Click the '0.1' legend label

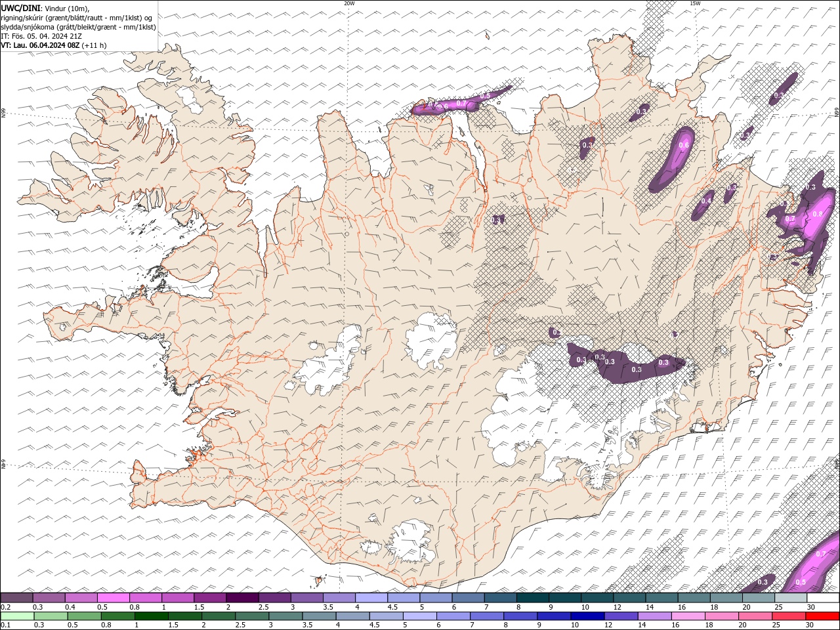click(5, 625)
